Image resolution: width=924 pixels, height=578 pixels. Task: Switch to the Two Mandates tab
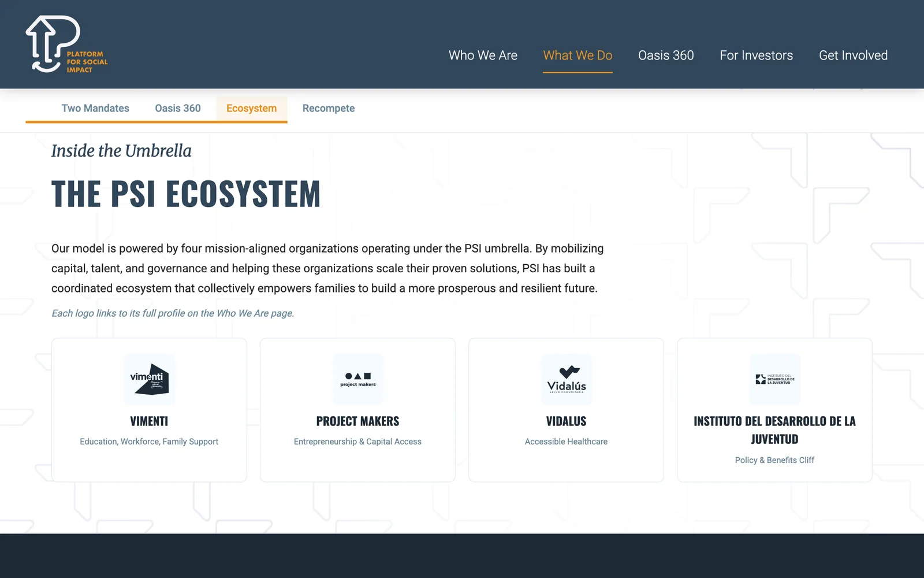point(95,109)
